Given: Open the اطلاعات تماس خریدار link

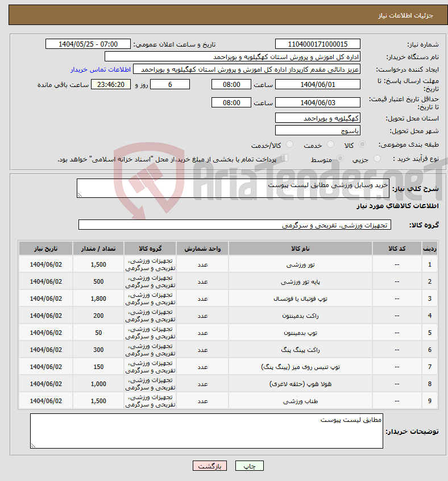Looking at the screenshot, I should pyautogui.click(x=101, y=69).
